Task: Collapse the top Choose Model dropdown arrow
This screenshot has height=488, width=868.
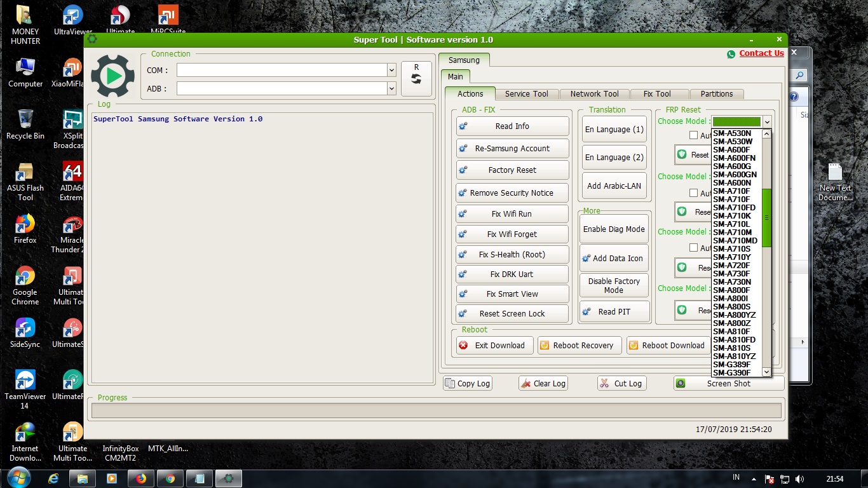Action: (767, 122)
